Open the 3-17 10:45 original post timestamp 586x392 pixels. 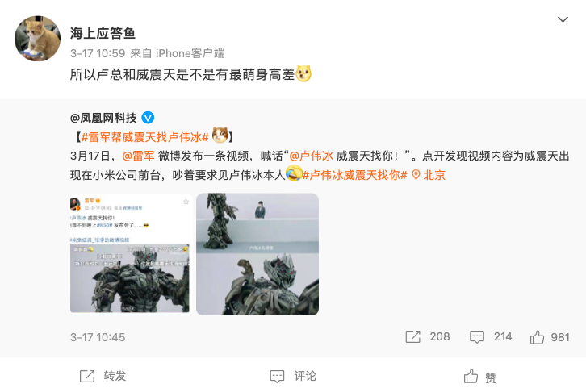[x=98, y=337]
